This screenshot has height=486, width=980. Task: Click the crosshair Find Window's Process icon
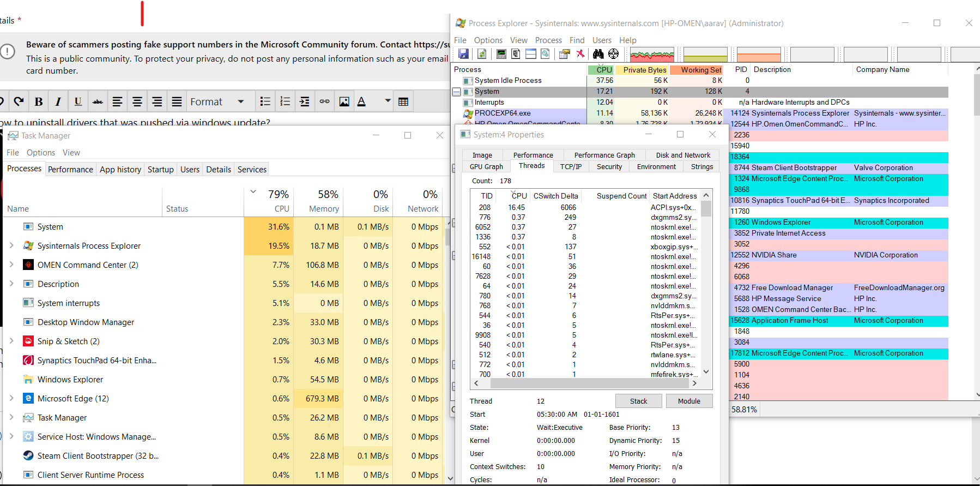(614, 54)
